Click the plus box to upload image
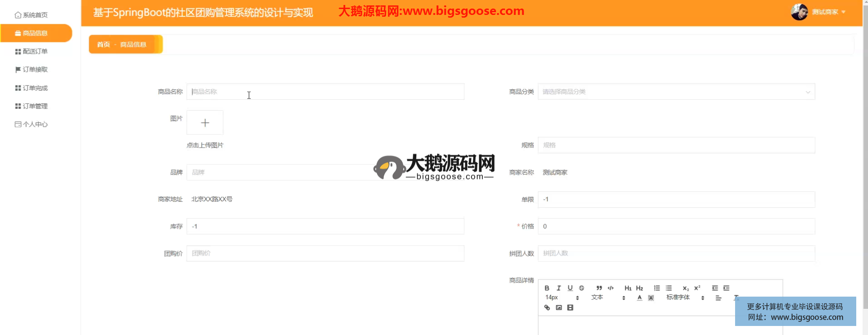Viewport: 868px width, 335px height. pyautogui.click(x=205, y=123)
